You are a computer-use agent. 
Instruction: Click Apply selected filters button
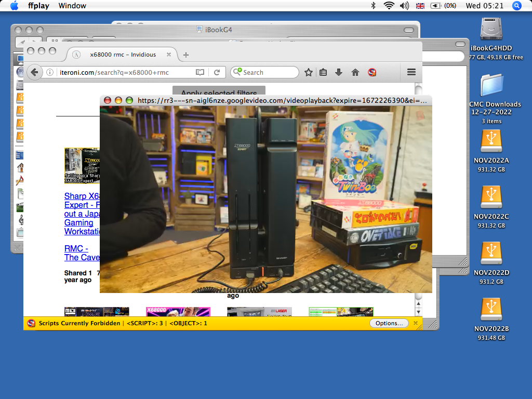point(219,91)
